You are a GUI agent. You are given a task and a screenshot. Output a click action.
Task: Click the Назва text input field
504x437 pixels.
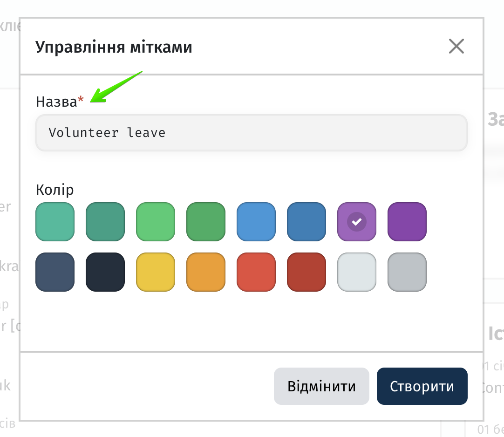coord(252,132)
